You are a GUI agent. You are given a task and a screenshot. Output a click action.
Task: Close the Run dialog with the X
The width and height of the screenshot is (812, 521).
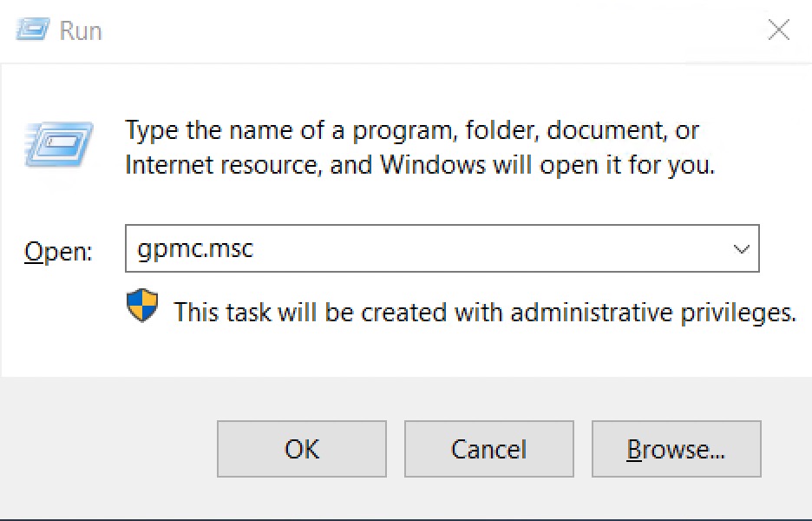(778, 30)
